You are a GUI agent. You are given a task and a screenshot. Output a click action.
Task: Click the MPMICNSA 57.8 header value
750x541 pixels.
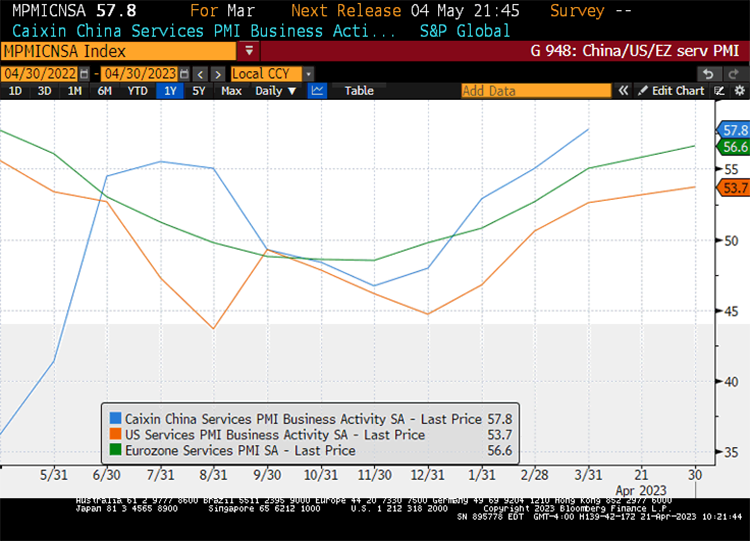[74, 11]
